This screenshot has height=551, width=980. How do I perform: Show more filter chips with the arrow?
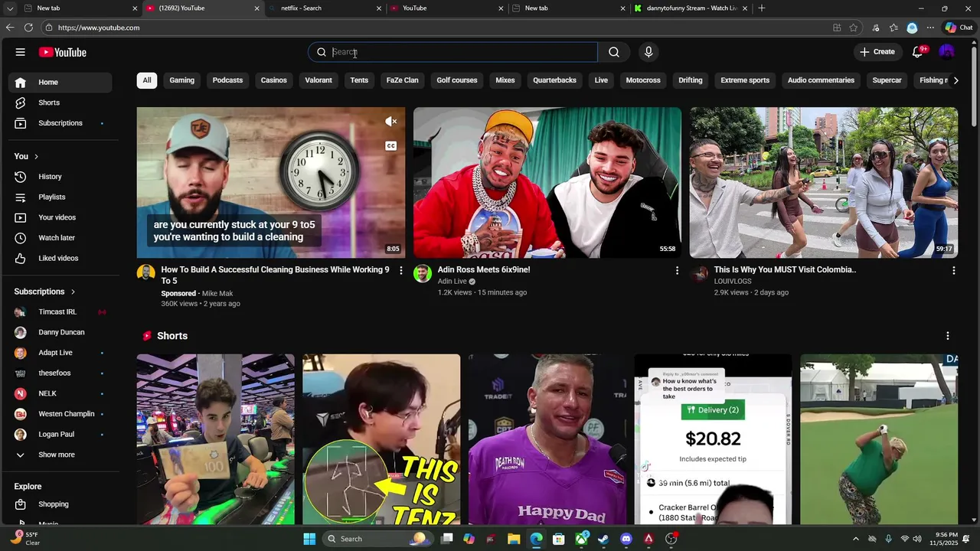(955, 80)
